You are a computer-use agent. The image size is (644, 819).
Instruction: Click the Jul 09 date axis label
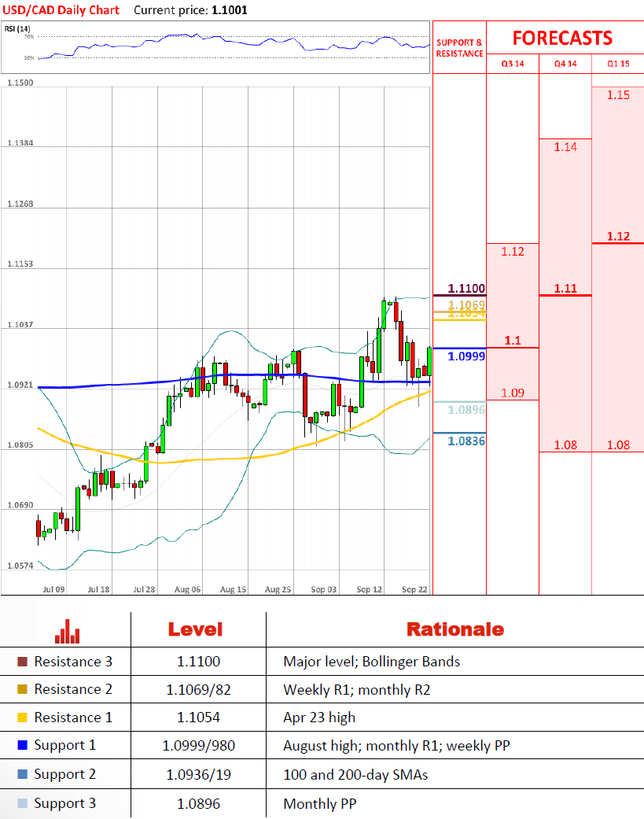tap(53, 589)
